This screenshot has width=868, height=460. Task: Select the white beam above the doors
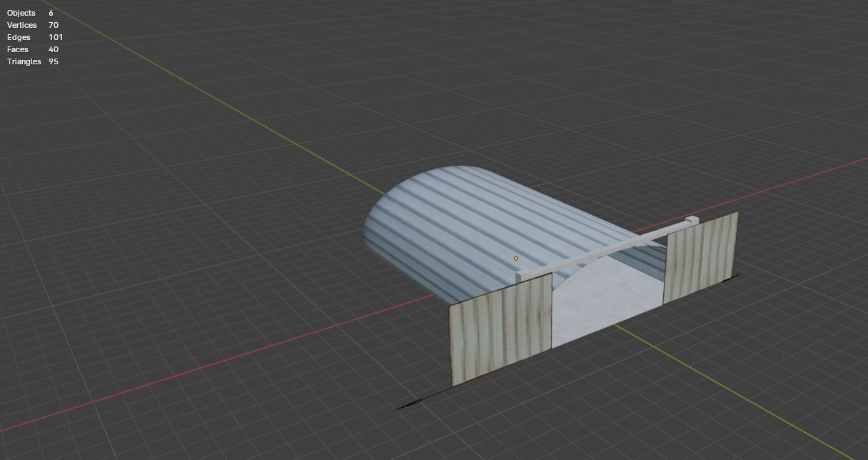[x=607, y=250]
